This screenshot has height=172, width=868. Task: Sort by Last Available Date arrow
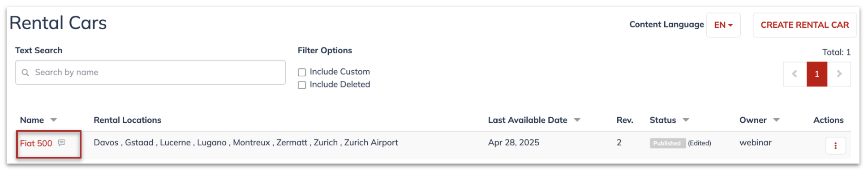click(x=577, y=120)
